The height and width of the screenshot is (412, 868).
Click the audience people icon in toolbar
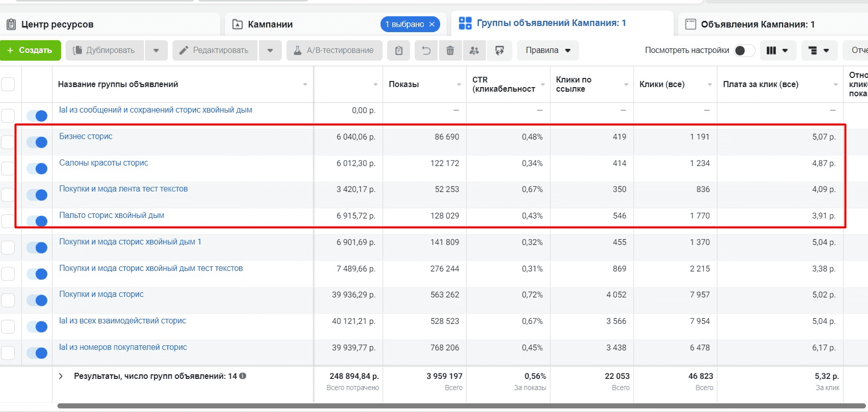click(474, 50)
